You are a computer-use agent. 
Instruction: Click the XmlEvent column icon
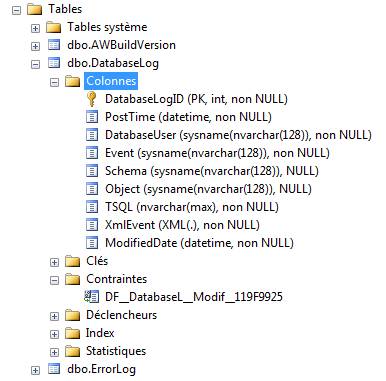(x=92, y=225)
